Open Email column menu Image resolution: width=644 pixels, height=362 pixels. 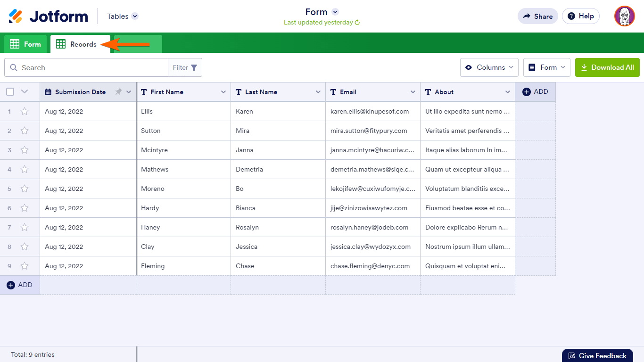pyautogui.click(x=413, y=92)
